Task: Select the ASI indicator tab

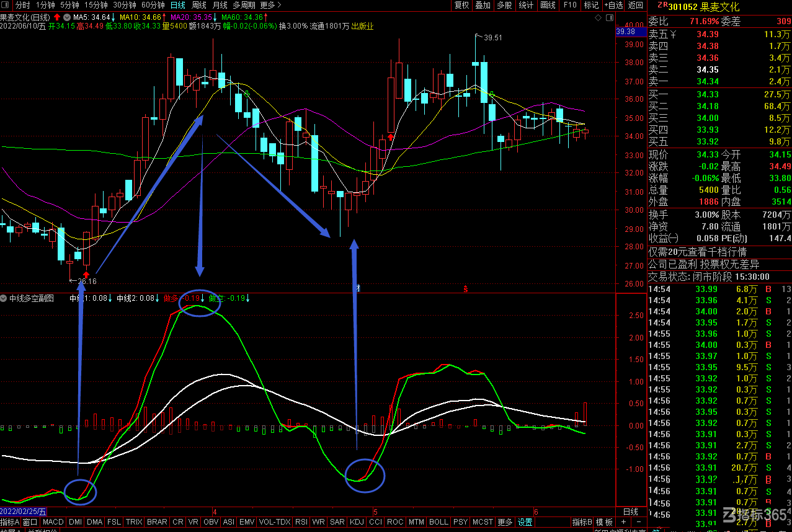Action: point(229,522)
